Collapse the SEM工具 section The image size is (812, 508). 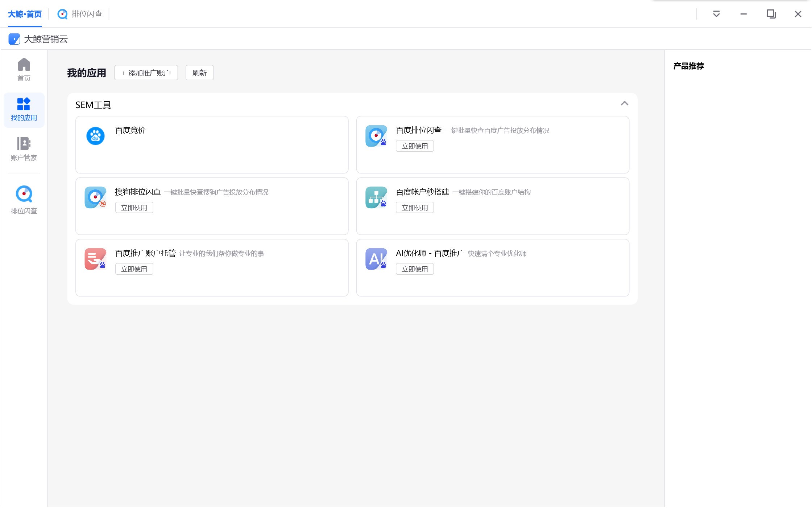[x=624, y=103]
